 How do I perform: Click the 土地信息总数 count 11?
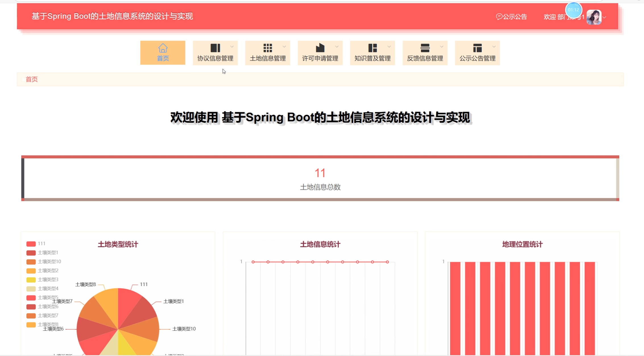[320, 173]
